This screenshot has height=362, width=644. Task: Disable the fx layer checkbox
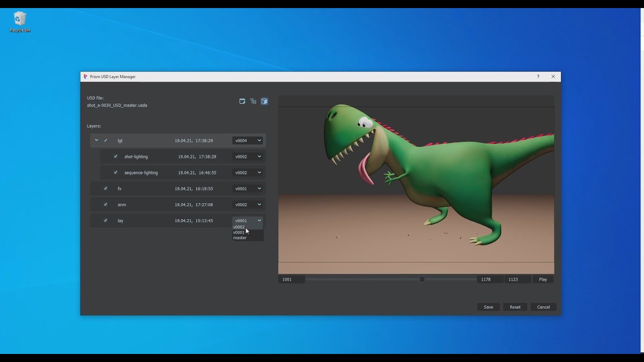coord(106,189)
